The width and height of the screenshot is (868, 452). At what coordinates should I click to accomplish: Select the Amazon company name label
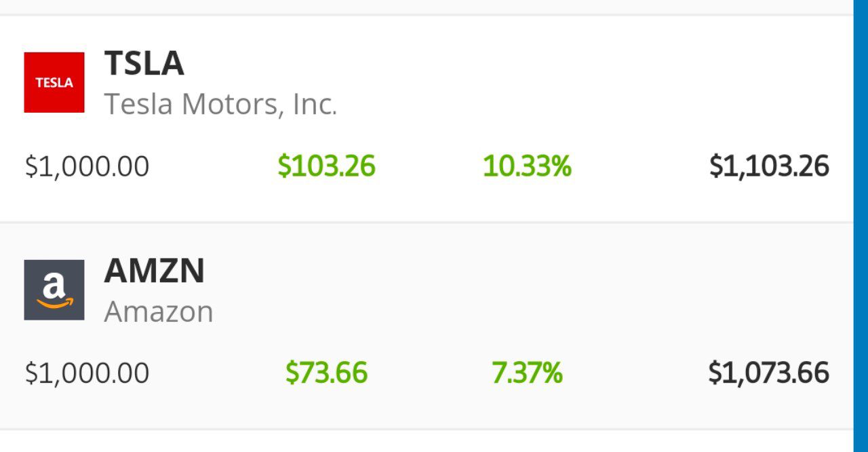coord(159,312)
